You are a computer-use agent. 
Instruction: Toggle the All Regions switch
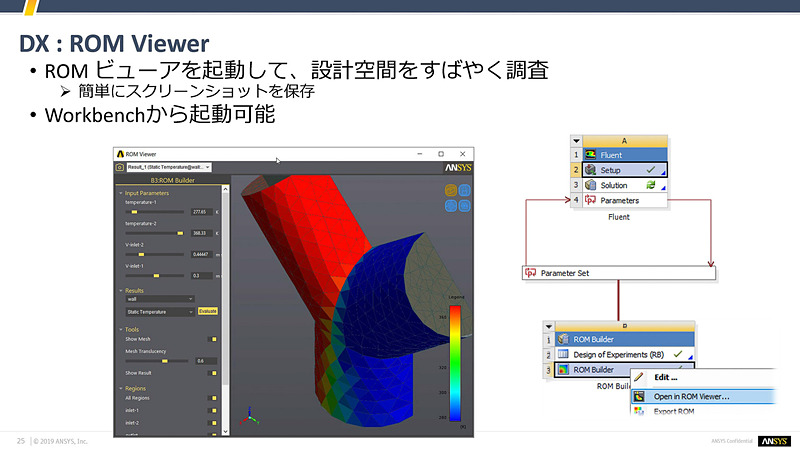(213, 398)
